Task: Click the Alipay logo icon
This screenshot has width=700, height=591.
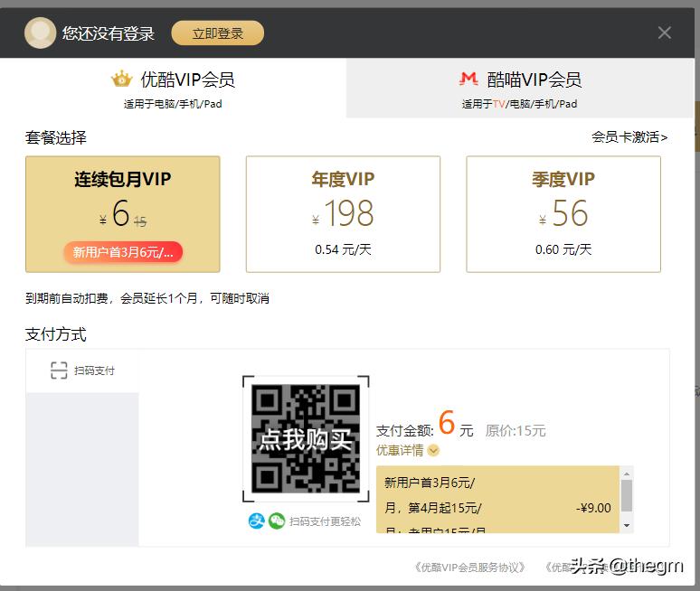Action: (x=256, y=521)
